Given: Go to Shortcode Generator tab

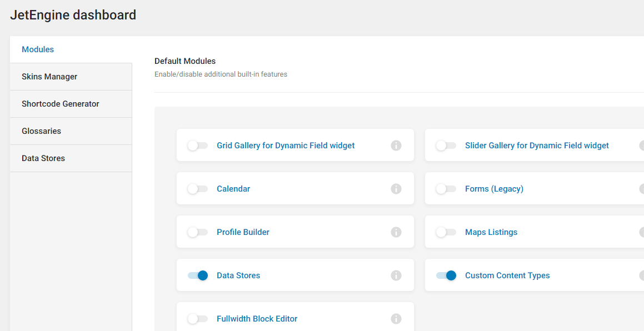Looking at the screenshot, I should click(x=71, y=104).
